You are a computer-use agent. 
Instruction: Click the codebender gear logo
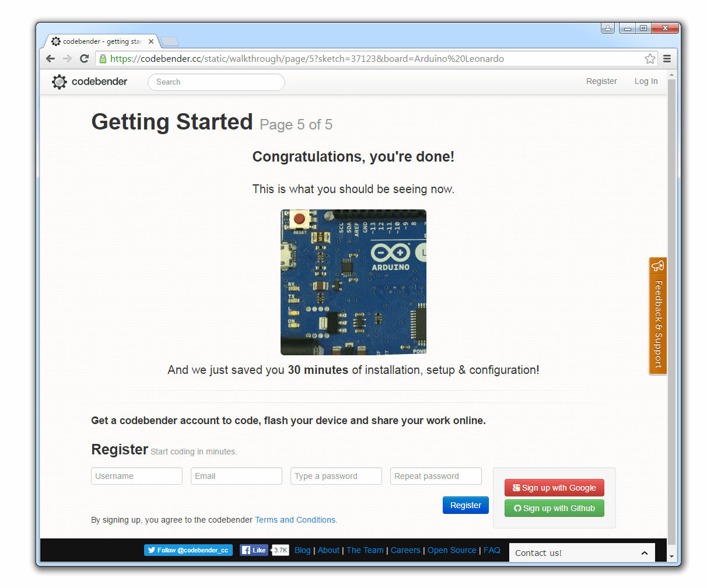[x=59, y=82]
